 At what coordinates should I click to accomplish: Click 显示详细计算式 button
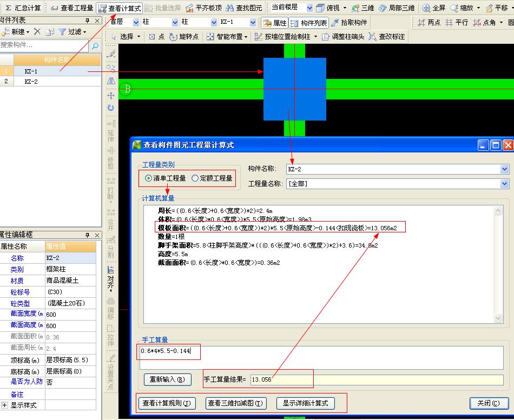(x=306, y=403)
